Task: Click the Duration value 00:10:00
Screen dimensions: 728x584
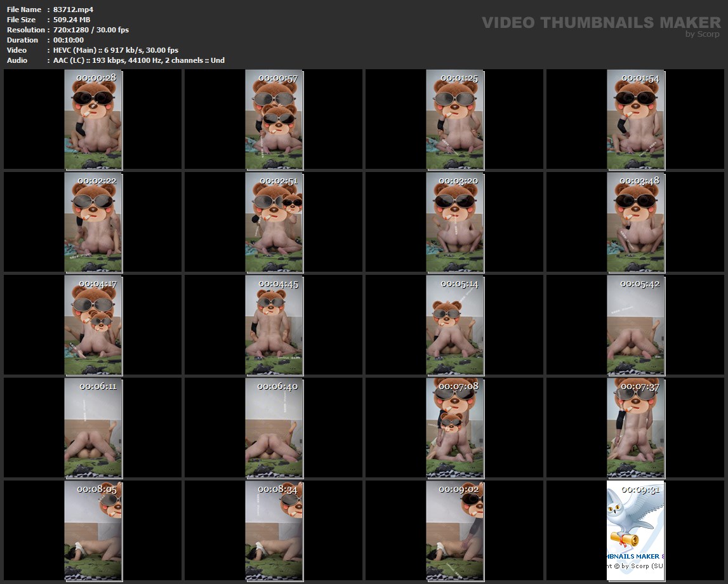Action: (x=69, y=40)
